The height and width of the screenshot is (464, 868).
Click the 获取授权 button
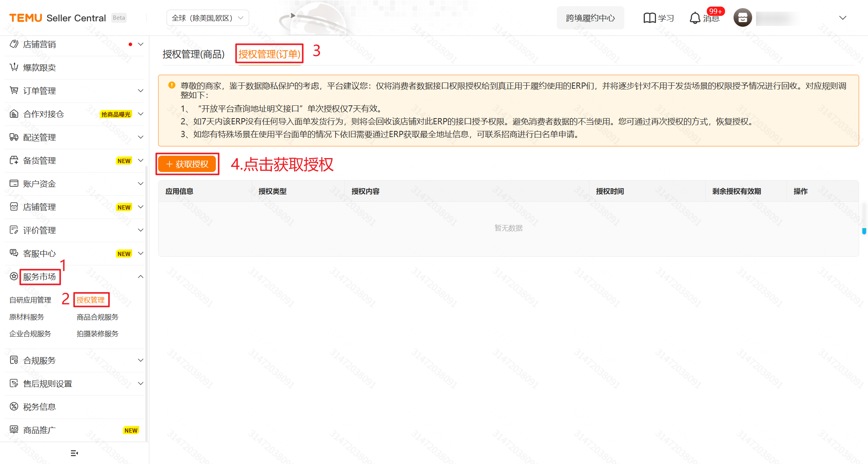(187, 164)
